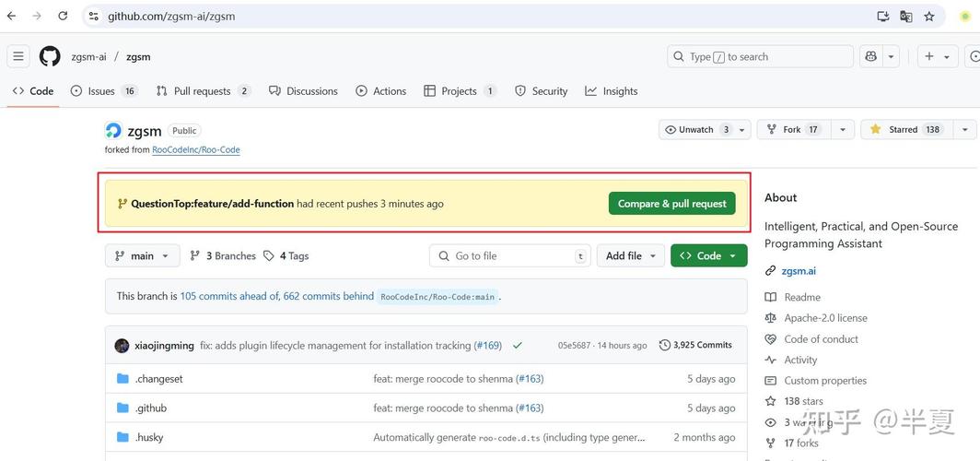Open the Copilot dropdown arrow
The image size is (980, 461).
point(891,56)
